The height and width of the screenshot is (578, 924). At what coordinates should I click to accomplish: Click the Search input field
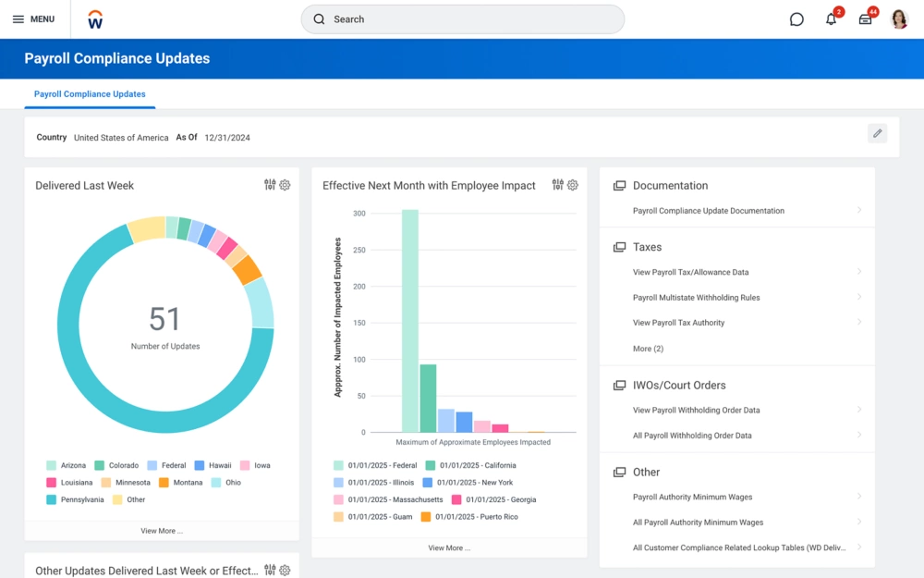click(462, 19)
